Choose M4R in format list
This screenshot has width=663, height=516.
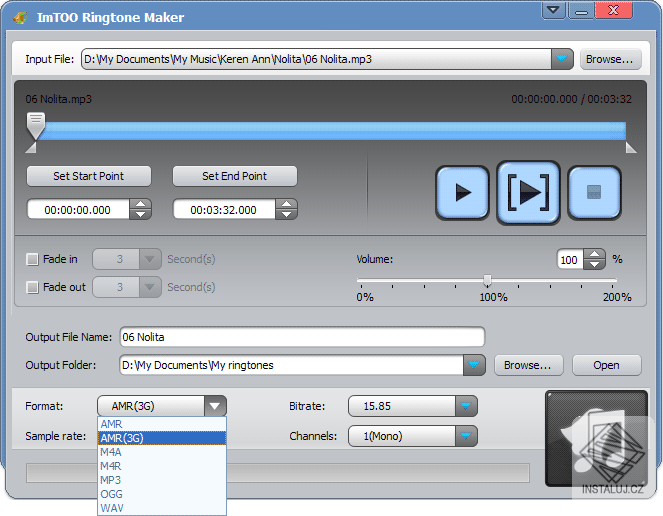point(162,466)
